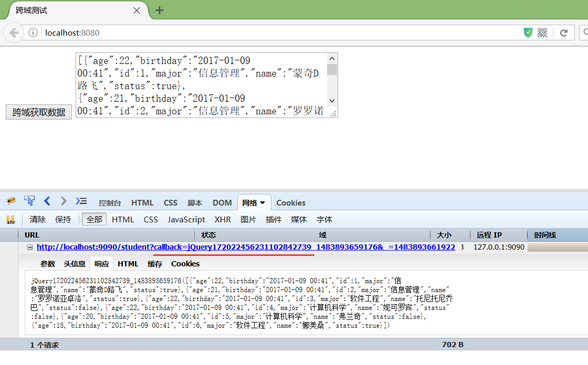Click the xhr pause icon in network toolbar
Viewport: 588px width, 365px height.
point(10,220)
